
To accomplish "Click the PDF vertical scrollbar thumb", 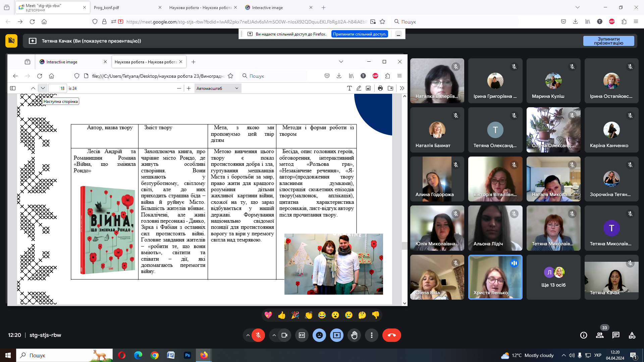I will click(405, 246).
